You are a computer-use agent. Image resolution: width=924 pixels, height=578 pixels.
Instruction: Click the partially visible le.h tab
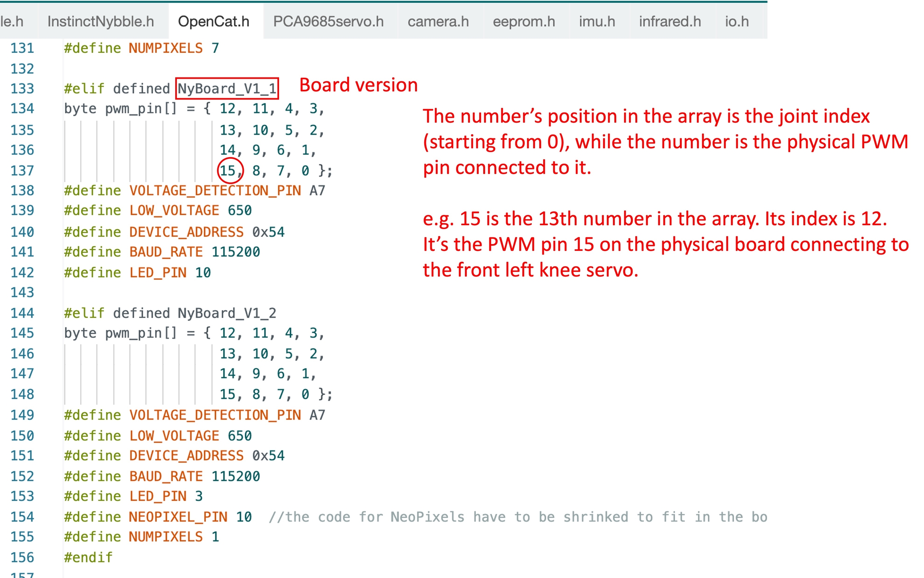(x=12, y=21)
